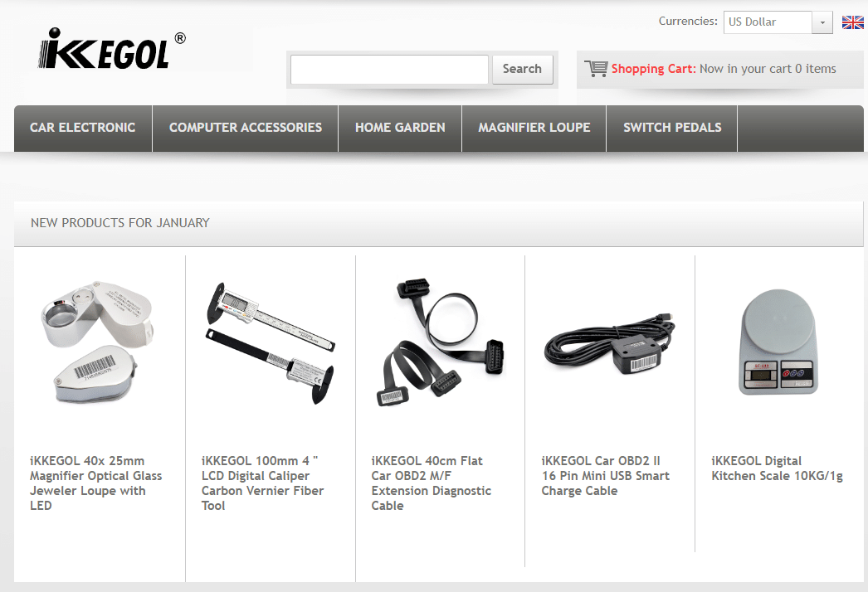Open the OBD2 extension cable image

[x=441, y=342]
